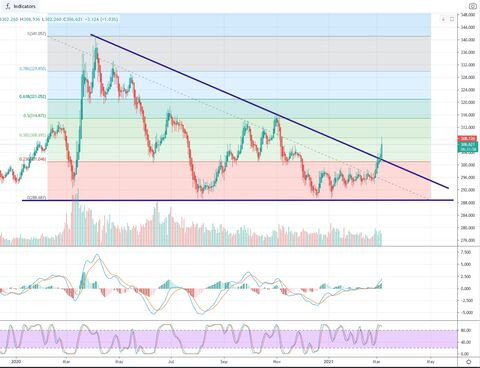
Task: Click the OHLC values legend text
Action: coord(59,20)
